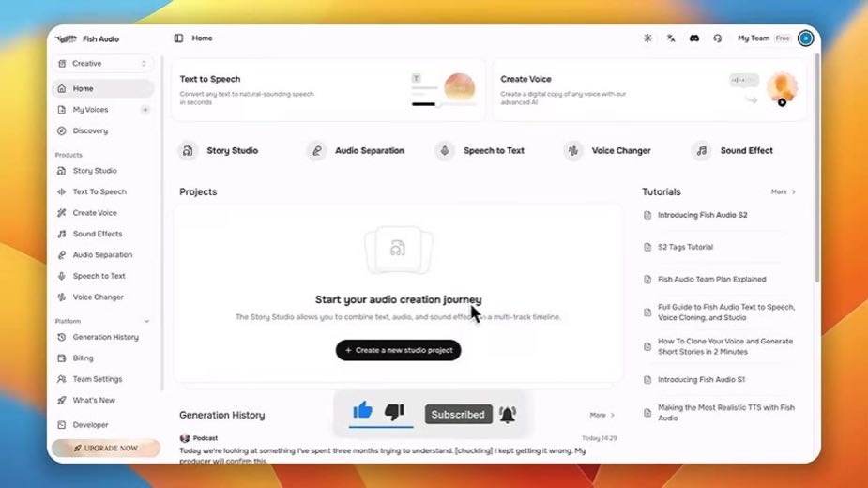
Task: Click the Subscribed button
Action: click(x=458, y=414)
